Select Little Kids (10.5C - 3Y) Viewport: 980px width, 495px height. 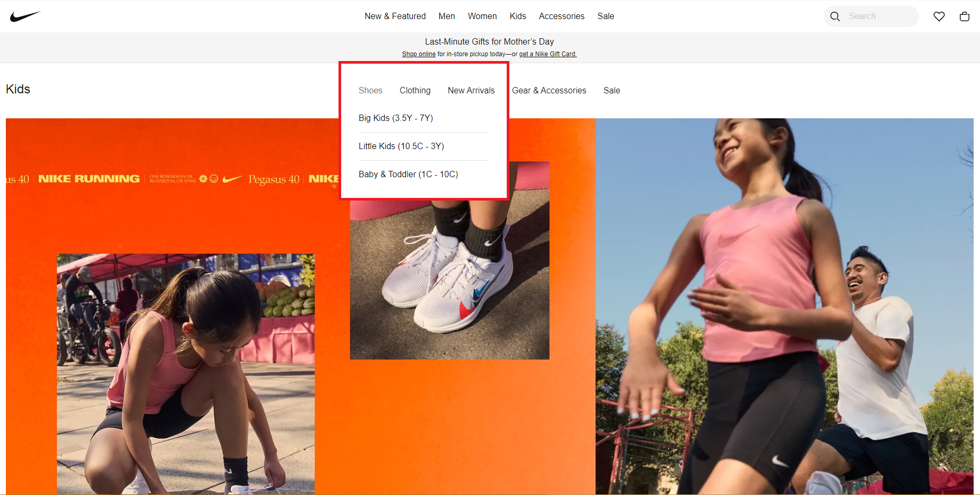[x=402, y=146]
